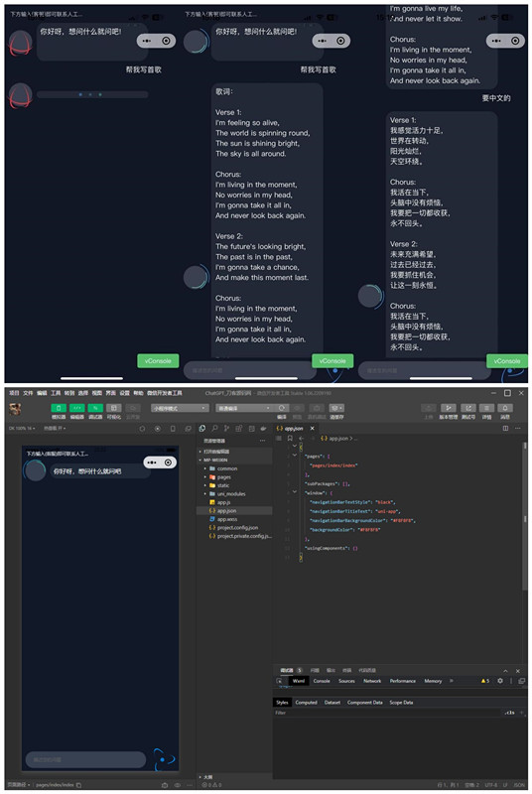Click the green vConsole button in left phone
The width and height of the screenshot is (532, 794).
coord(158,361)
